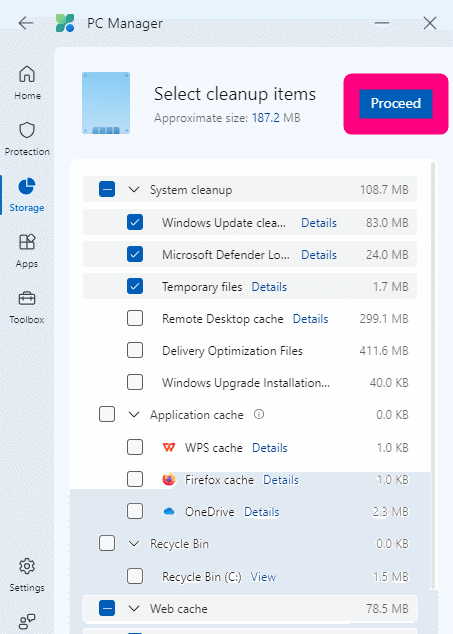Click the WPS cache app icon

(169, 448)
